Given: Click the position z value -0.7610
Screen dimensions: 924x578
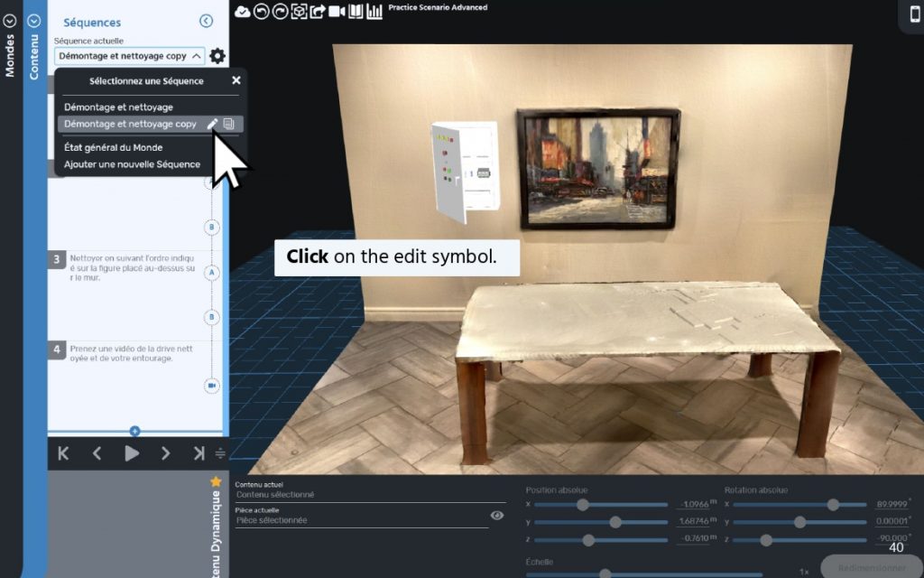Looking at the screenshot, I should pyautogui.click(x=695, y=538).
